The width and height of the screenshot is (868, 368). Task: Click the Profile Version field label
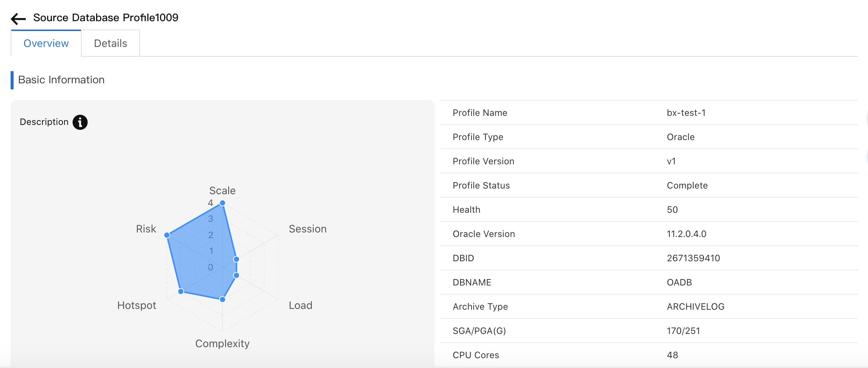[483, 161]
